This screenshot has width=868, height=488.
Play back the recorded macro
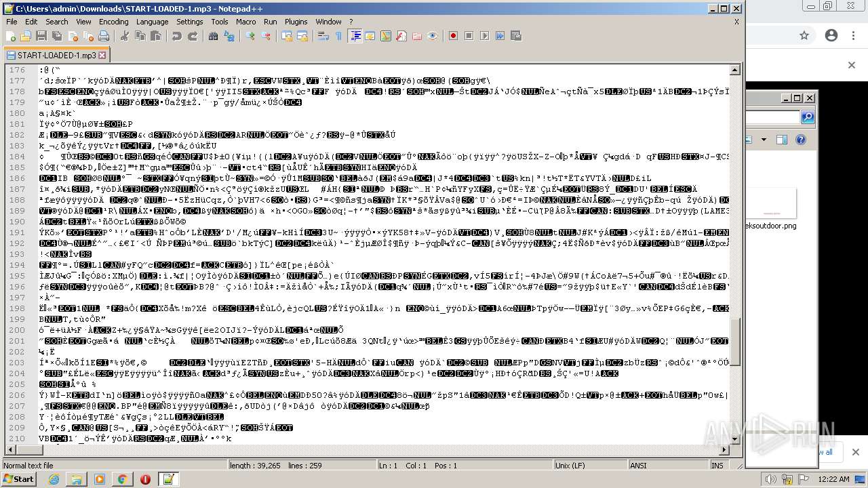pos(485,36)
